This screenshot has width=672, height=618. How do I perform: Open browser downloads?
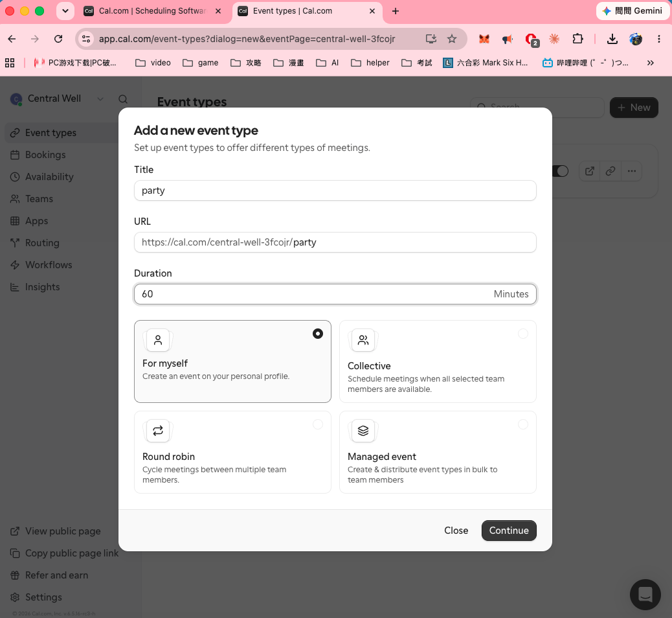pos(612,39)
